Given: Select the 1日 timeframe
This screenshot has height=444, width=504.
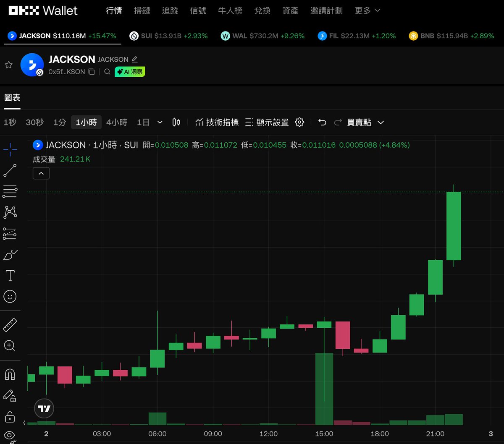Looking at the screenshot, I should (x=143, y=122).
